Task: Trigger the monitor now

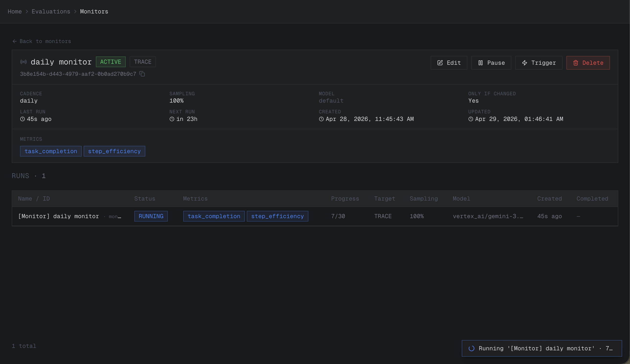Action: click(x=539, y=63)
